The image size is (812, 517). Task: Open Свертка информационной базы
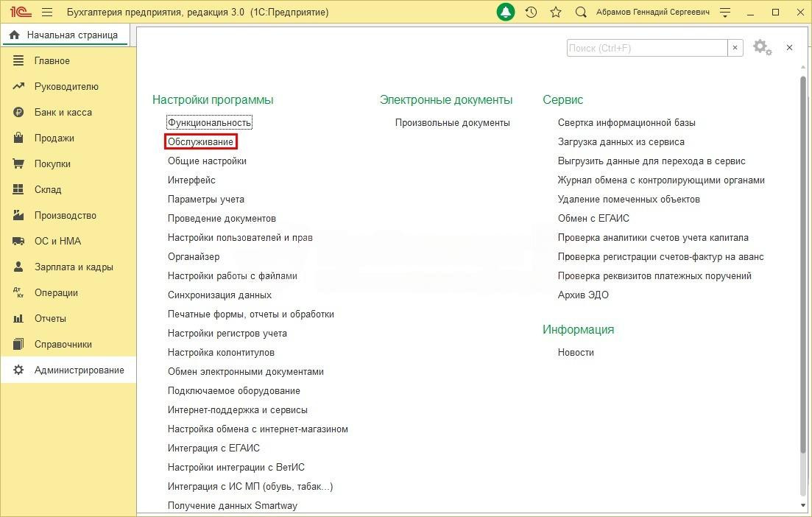(626, 123)
